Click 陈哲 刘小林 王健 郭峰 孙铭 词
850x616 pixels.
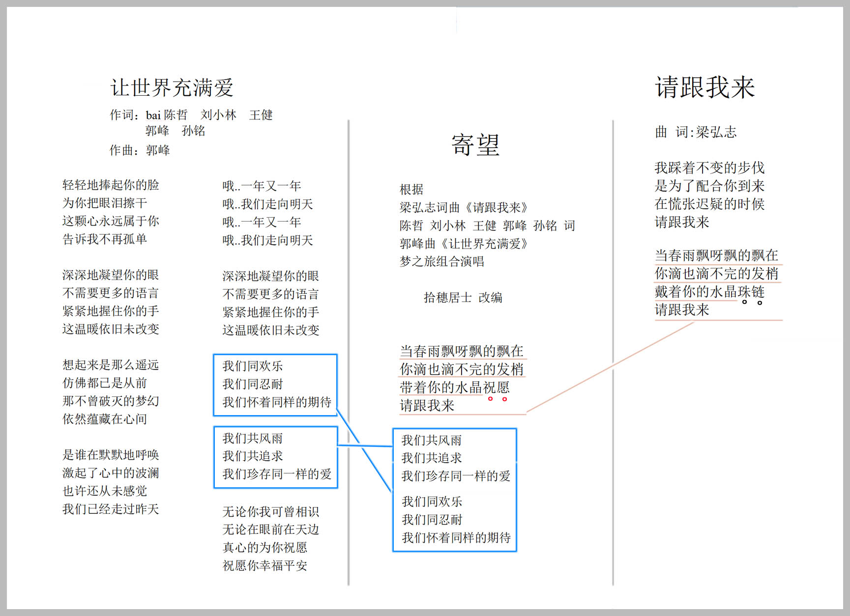tap(487, 225)
